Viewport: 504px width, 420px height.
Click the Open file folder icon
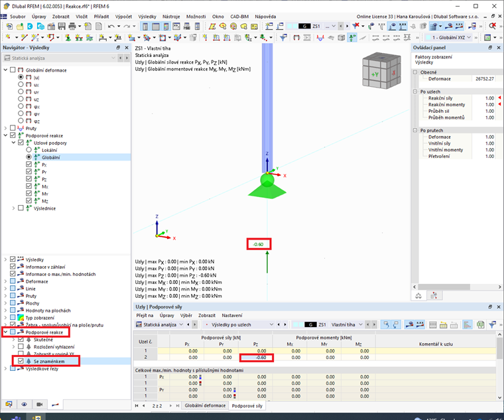(20, 27)
